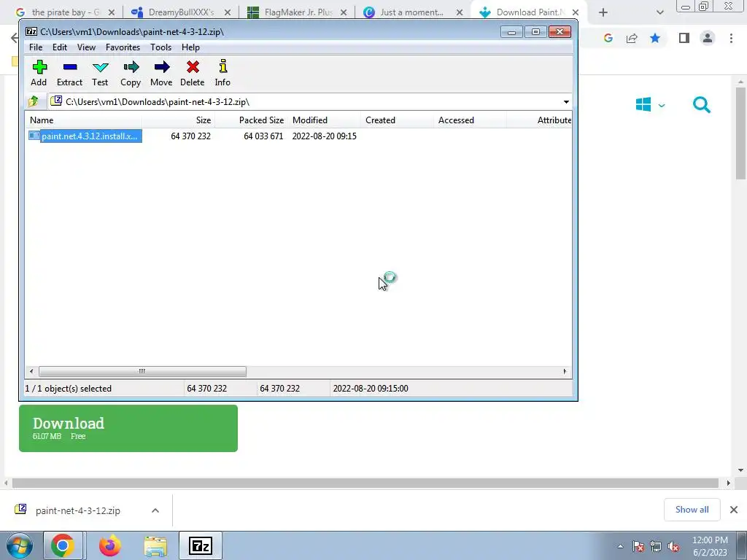Open the File menu
This screenshot has height=560, width=747.
pos(36,47)
